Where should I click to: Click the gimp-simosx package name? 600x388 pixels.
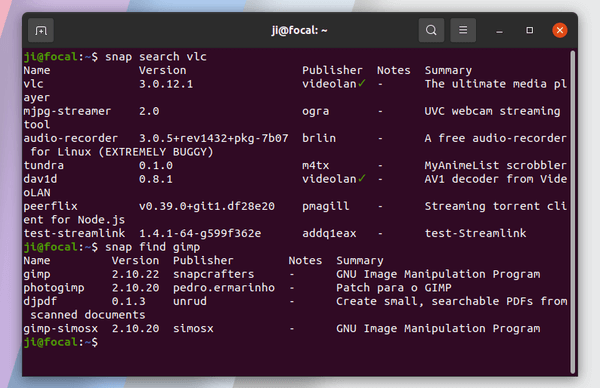click(x=60, y=329)
